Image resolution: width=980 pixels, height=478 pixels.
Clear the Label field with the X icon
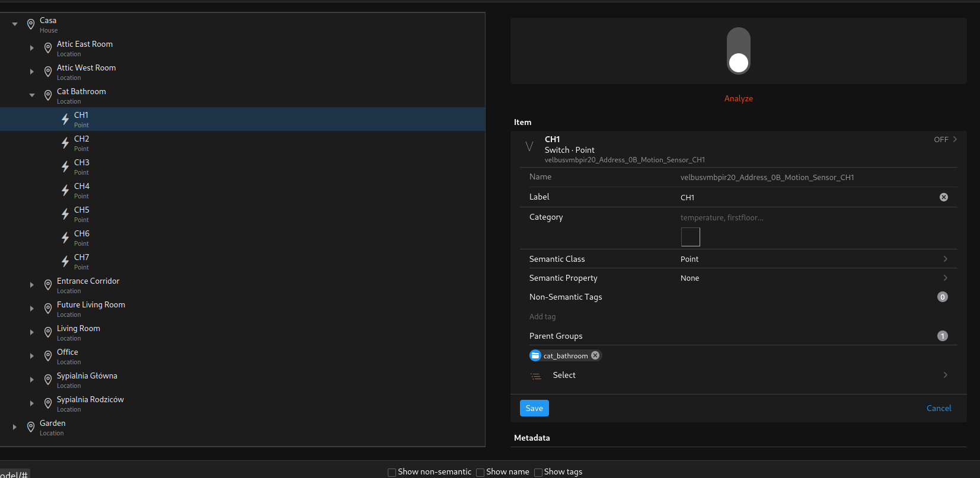point(944,197)
